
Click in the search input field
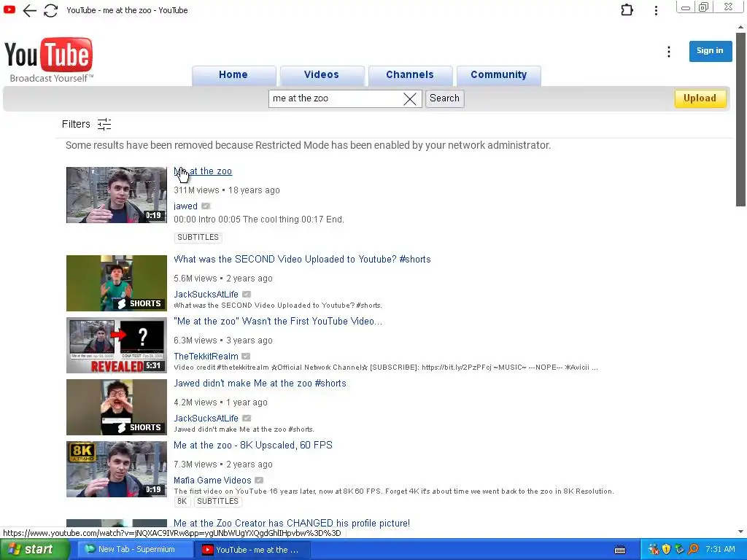336,98
